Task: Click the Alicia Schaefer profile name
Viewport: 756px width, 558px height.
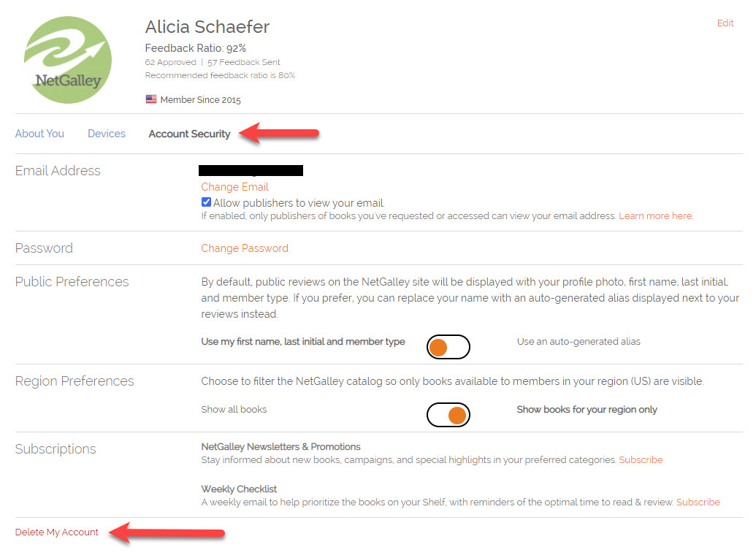Action: pos(207,27)
